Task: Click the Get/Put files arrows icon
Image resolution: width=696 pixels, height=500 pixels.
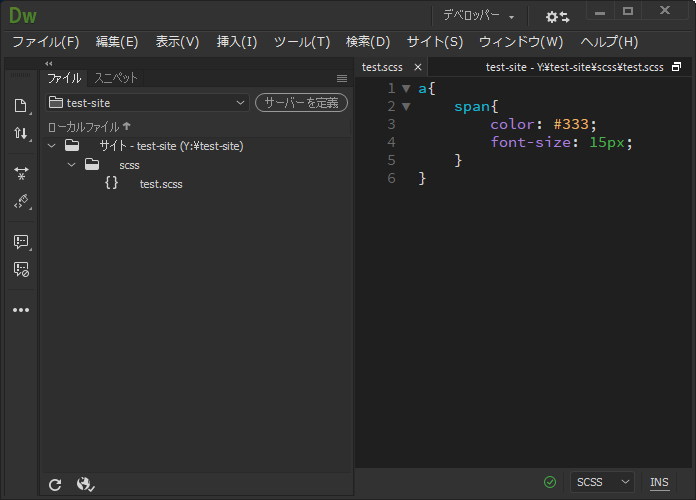Action: pos(20,133)
